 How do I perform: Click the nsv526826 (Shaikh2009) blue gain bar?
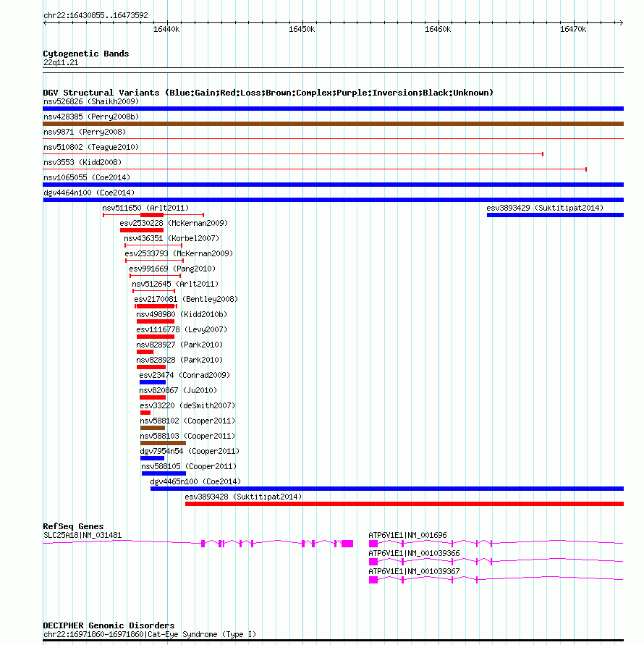point(333,109)
